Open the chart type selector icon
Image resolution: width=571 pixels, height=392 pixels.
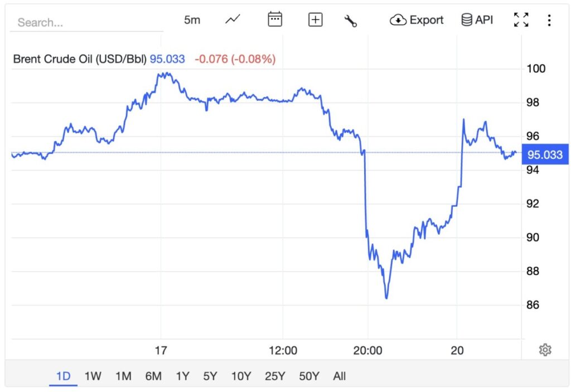click(232, 20)
